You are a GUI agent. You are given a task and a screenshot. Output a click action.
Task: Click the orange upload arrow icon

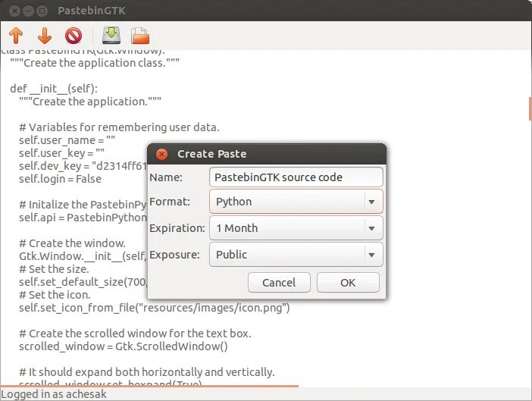click(16, 36)
